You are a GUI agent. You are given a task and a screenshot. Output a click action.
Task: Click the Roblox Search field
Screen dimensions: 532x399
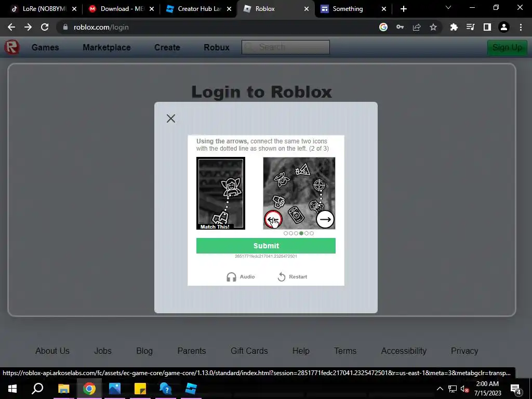(x=285, y=47)
